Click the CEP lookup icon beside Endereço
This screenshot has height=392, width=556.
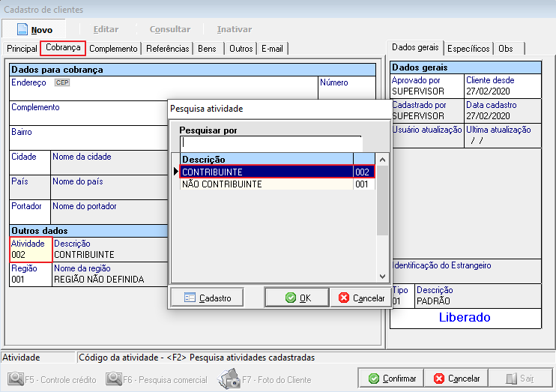[x=62, y=82]
